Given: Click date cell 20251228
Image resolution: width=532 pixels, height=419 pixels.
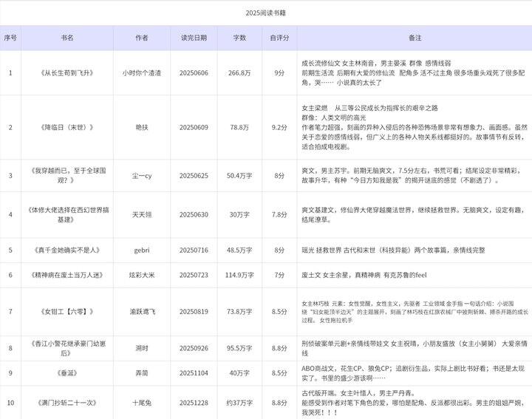Looking at the screenshot, I should click(194, 403).
